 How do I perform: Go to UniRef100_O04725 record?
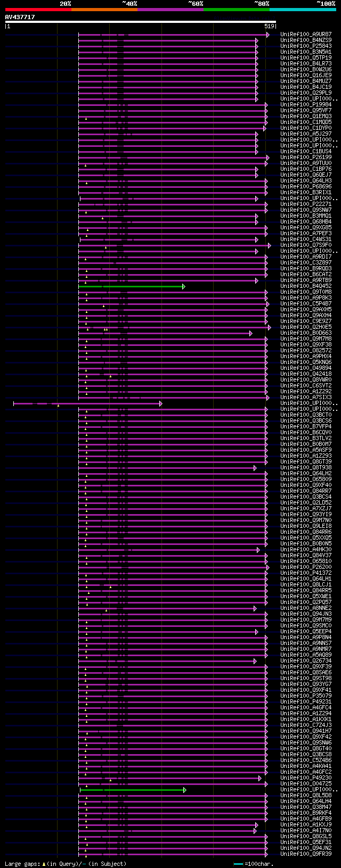[x=306, y=784]
